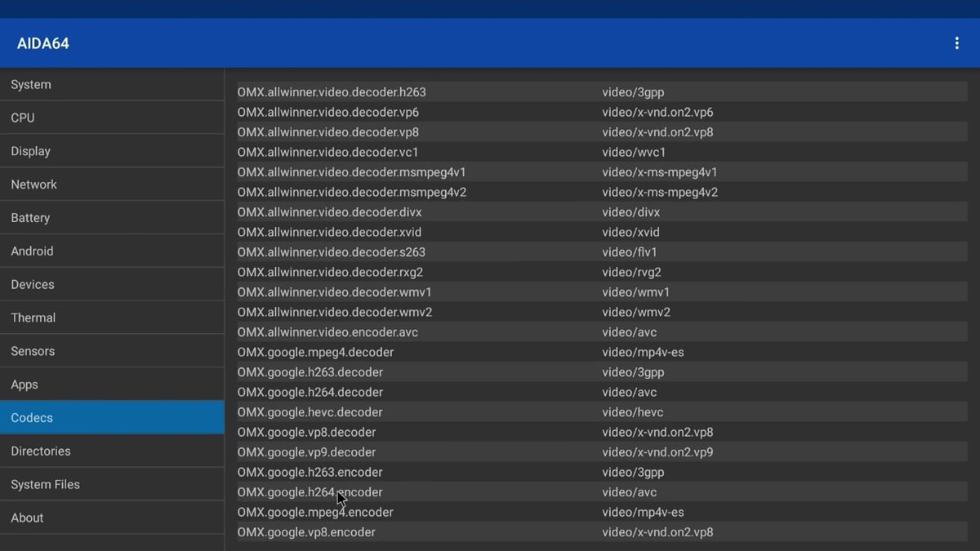Screen dimensions: 980x551
Task: Select the Android sidebar entry
Action: coord(112,251)
